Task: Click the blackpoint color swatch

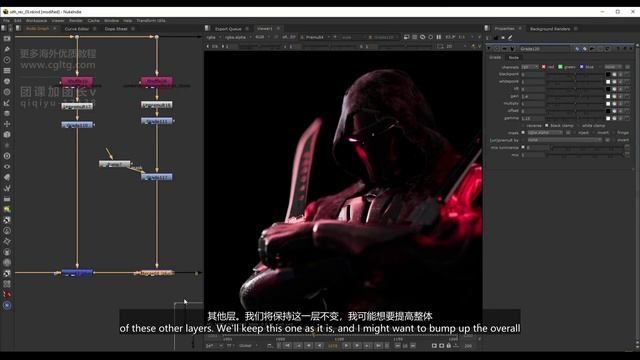Action: pos(608,74)
